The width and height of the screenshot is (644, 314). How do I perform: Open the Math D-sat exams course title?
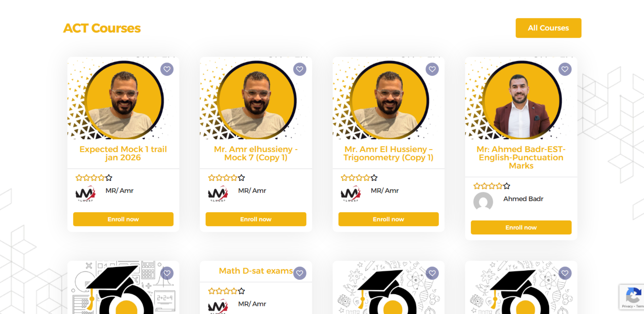coord(256,271)
